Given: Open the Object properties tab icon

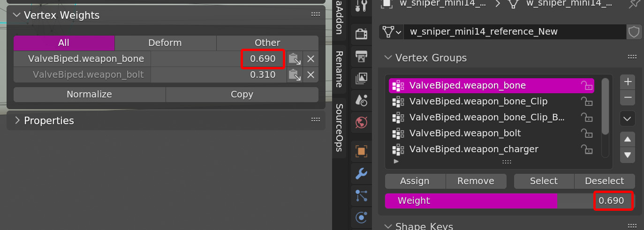Looking at the screenshot, I should pyautogui.click(x=361, y=151).
